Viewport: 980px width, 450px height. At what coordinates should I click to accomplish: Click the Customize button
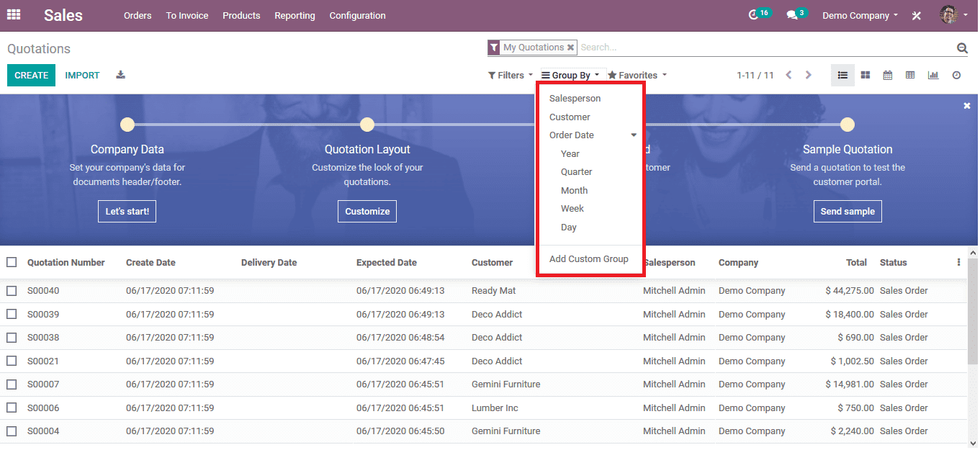click(x=367, y=211)
